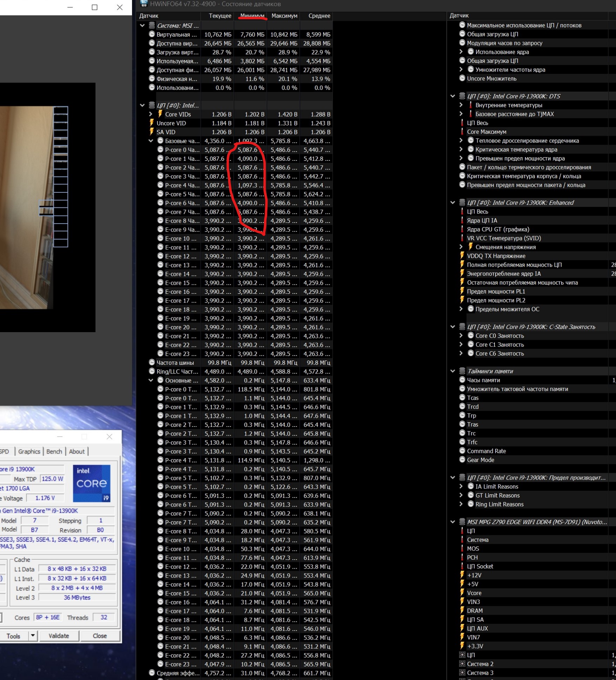The width and height of the screenshot is (616, 680).
Task: Expand Core C0 Занятость
Action: pos(461,336)
